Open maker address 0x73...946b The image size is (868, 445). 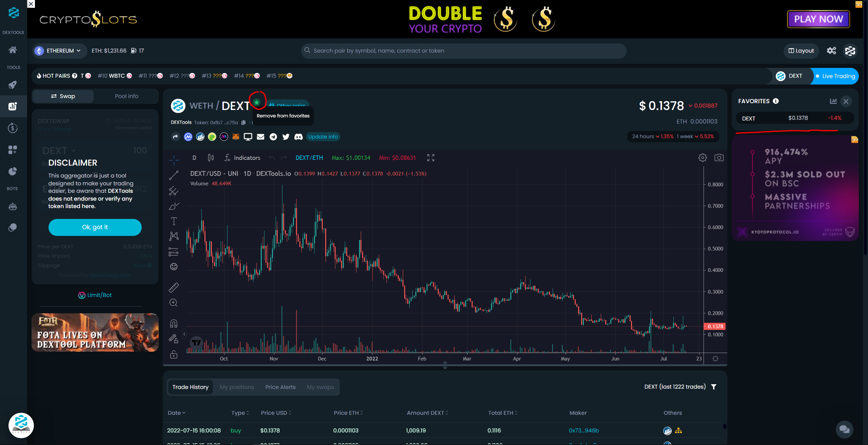pyautogui.click(x=584, y=431)
